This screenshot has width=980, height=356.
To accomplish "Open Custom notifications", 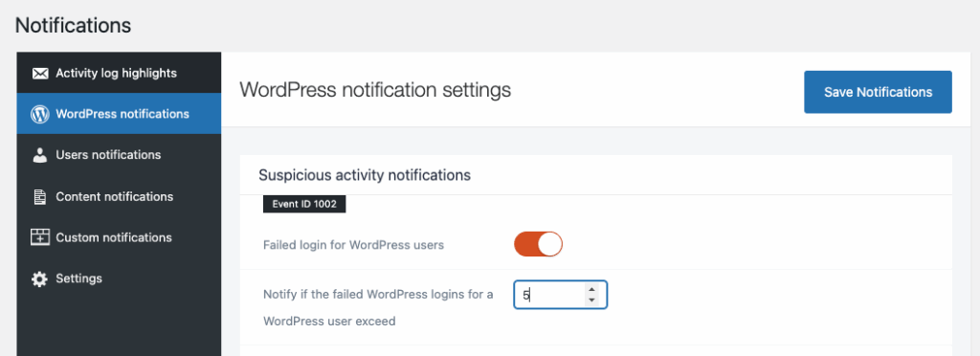I will pos(119,237).
